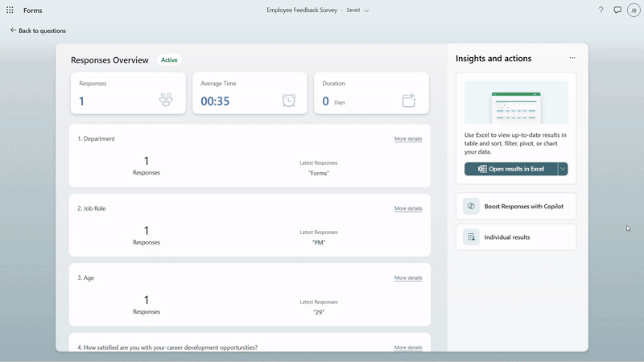
Task: Open More details for career development question
Action: click(408, 348)
